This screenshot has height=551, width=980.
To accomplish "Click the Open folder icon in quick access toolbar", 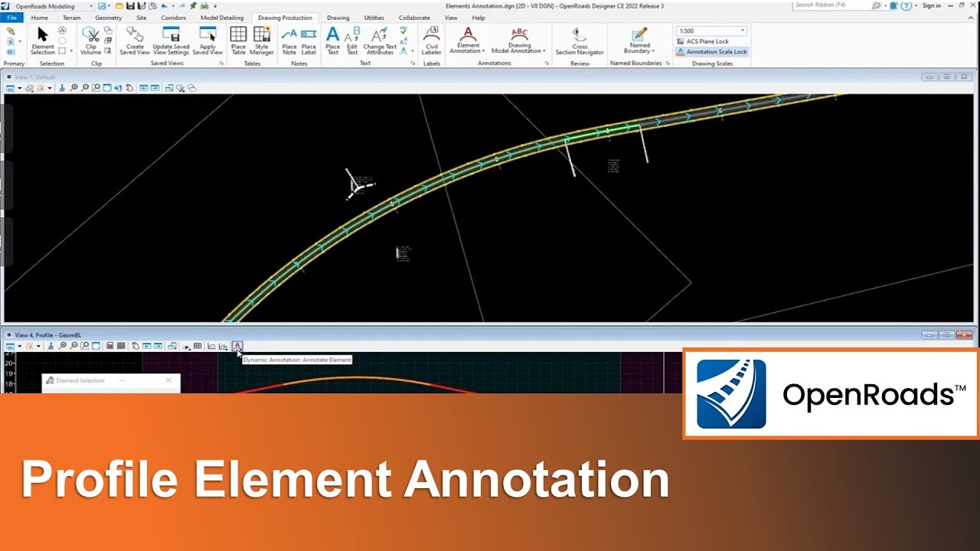I will 119,6.
